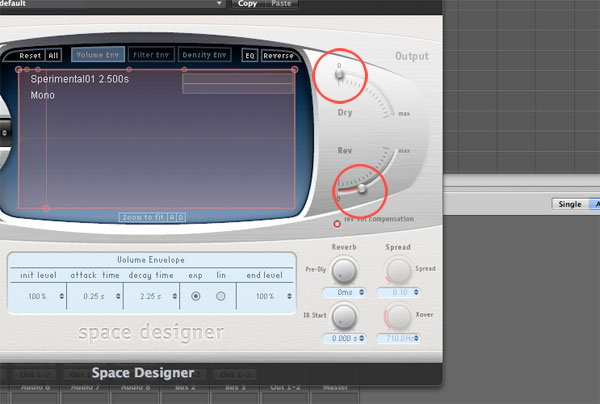The image size is (600, 404).
Task: Switch to the Filter Env tab
Action: [x=151, y=55]
